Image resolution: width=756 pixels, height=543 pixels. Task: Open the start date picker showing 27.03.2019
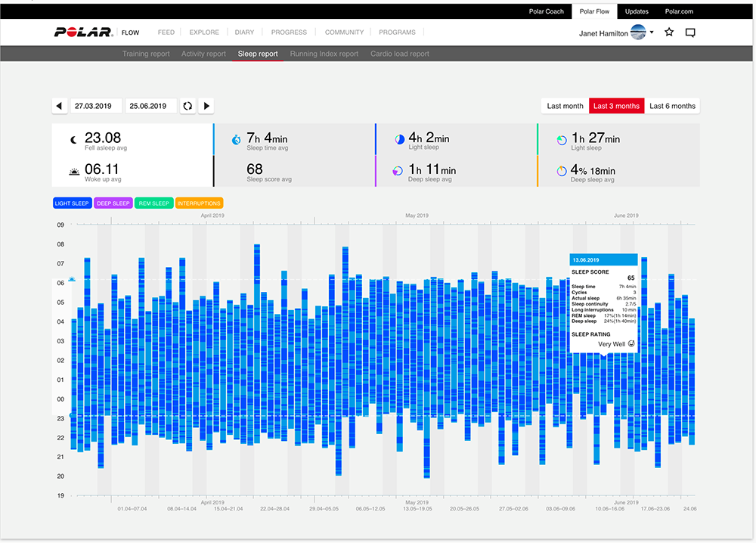point(96,106)
